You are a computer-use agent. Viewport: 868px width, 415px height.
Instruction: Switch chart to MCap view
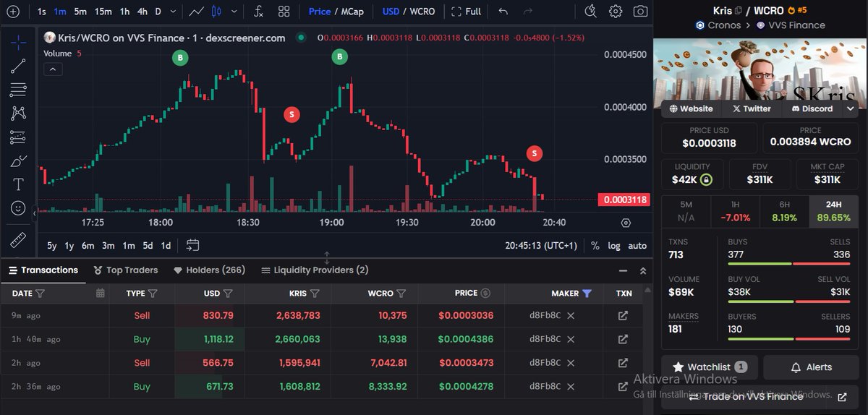pos(352,12)
